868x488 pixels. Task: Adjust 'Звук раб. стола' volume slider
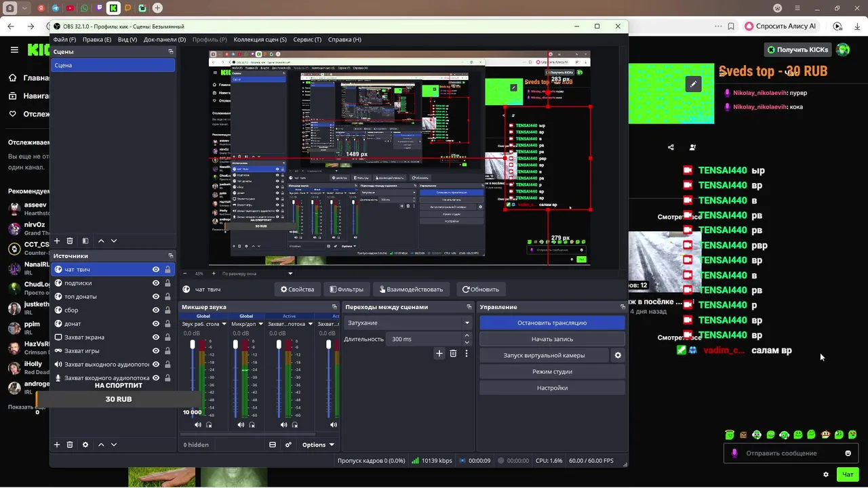tap(193, 345)
